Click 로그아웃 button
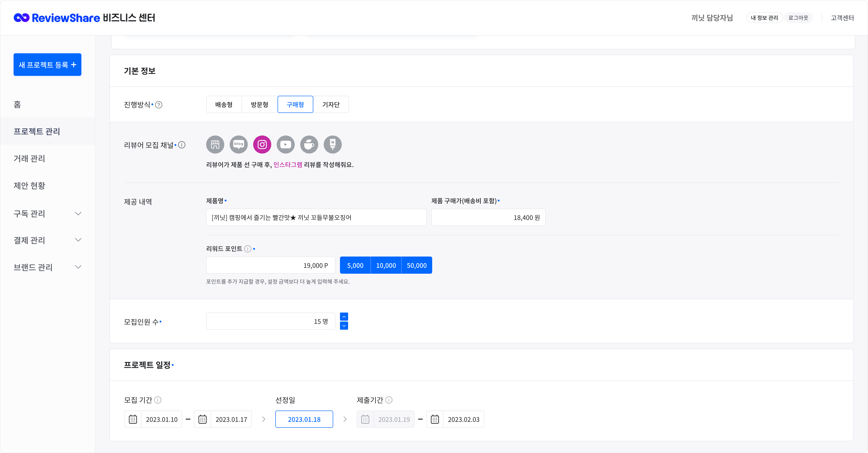Image resolution: width=868 pixels, height=453 pixels. pos(798,18)
